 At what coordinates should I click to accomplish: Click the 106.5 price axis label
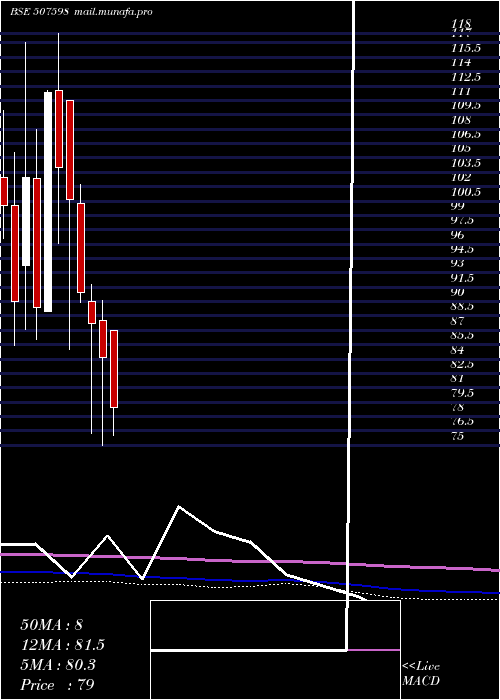[x=466, y=134]
